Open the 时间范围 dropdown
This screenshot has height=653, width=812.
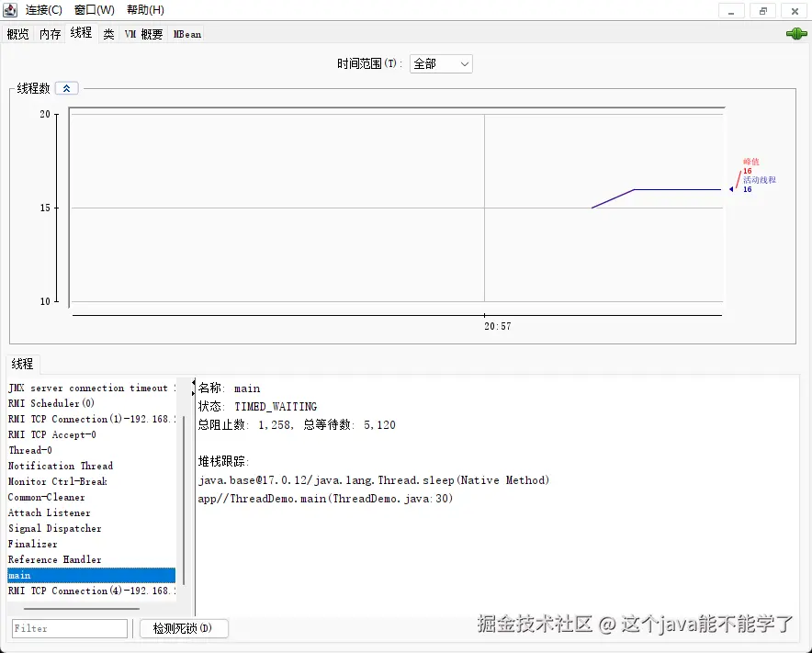click(x=441, y=63)
